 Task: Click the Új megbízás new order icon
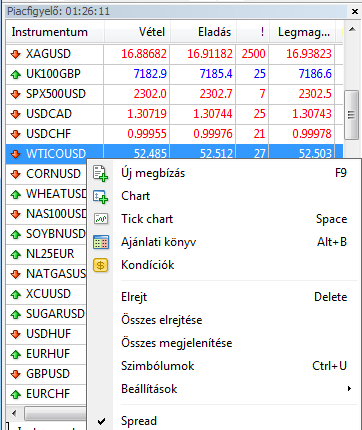[x=100, y=173]
